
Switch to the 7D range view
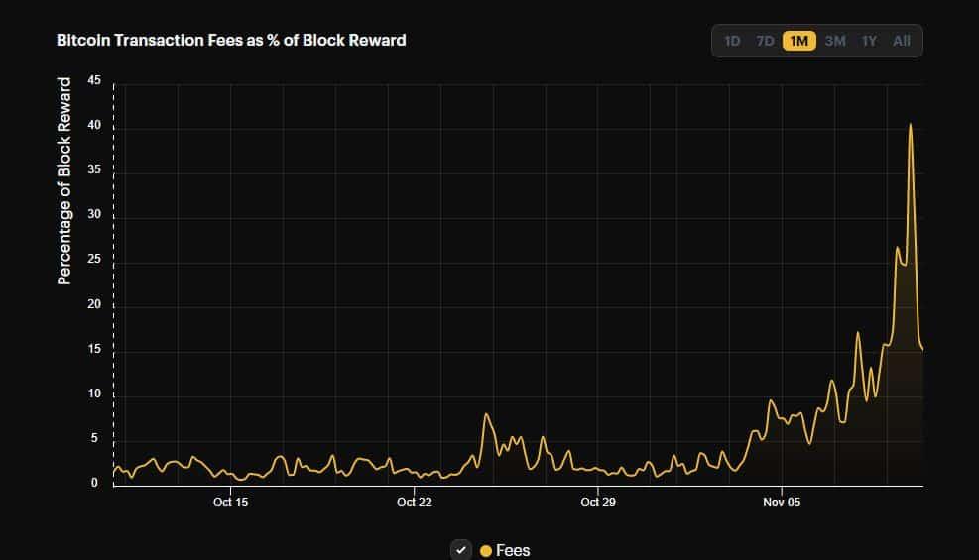point(765,41)
